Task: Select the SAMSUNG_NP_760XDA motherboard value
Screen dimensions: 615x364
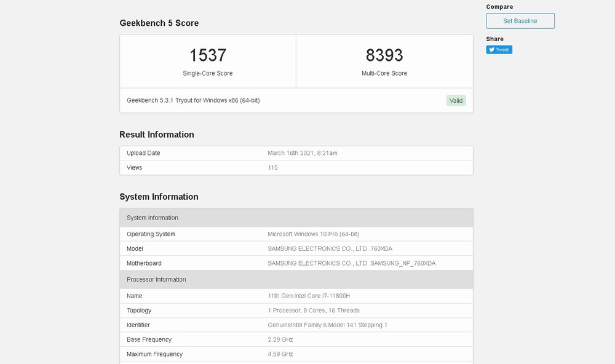Action: click(351, 263)
